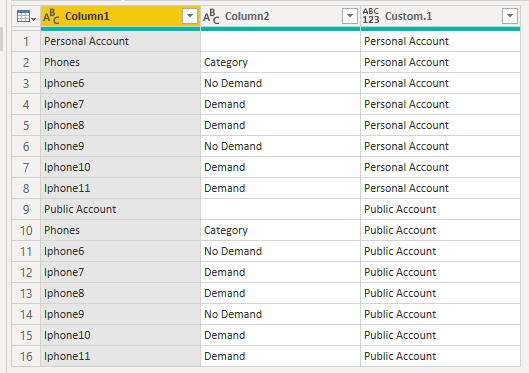
Task: Change Custom.1 ABC123 data type icon
Action: [x=371, y=16]
